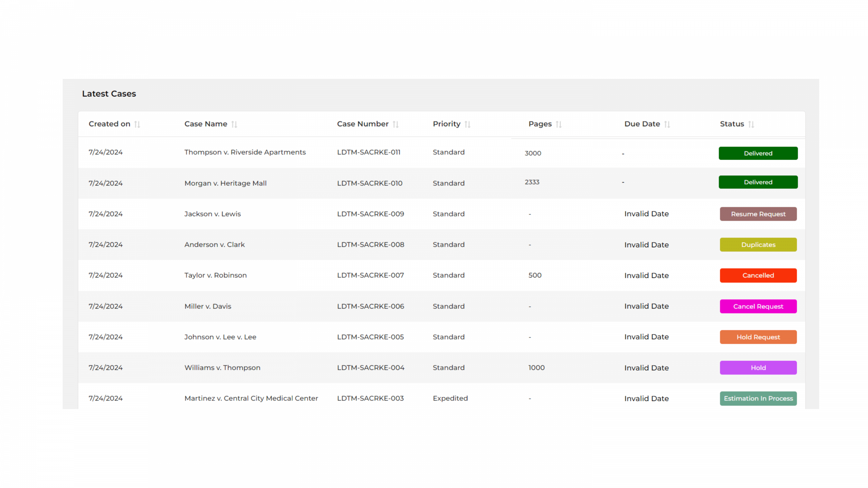Image resolution: width=868 pixels, height=488 pixels.
Task: Select case number LDTM-SACRKE-009
Action: click(x=371, y=214)
